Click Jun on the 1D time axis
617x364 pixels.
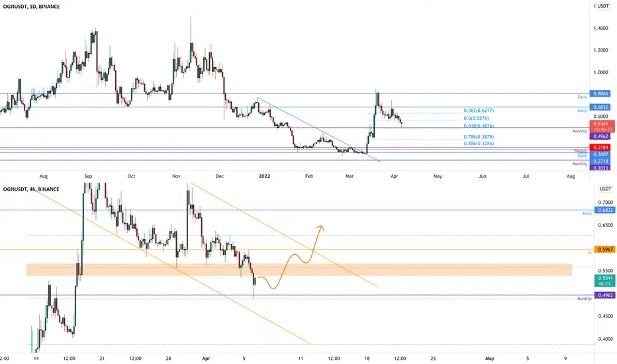pyautogui.click(x=483, y=176)
